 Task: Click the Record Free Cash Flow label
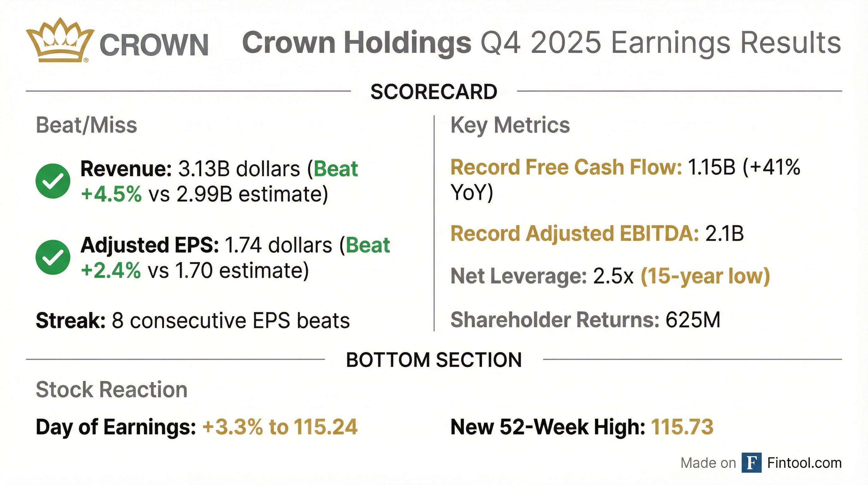(x=566, y=167)
